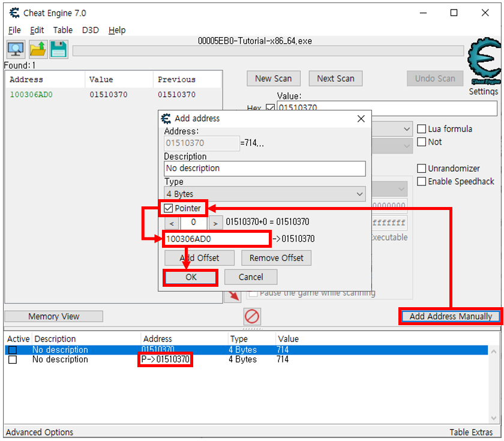Click the red no-entry clear list icon
The image size is (504, 441).
point(251,316)
